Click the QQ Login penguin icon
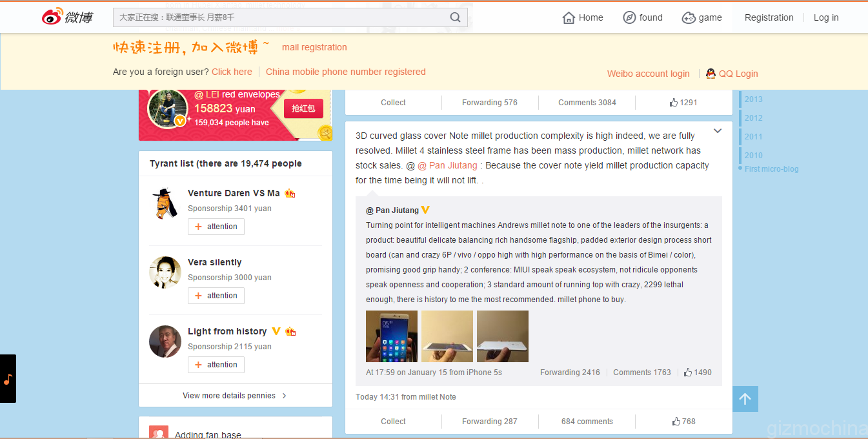 coord(711,74)
